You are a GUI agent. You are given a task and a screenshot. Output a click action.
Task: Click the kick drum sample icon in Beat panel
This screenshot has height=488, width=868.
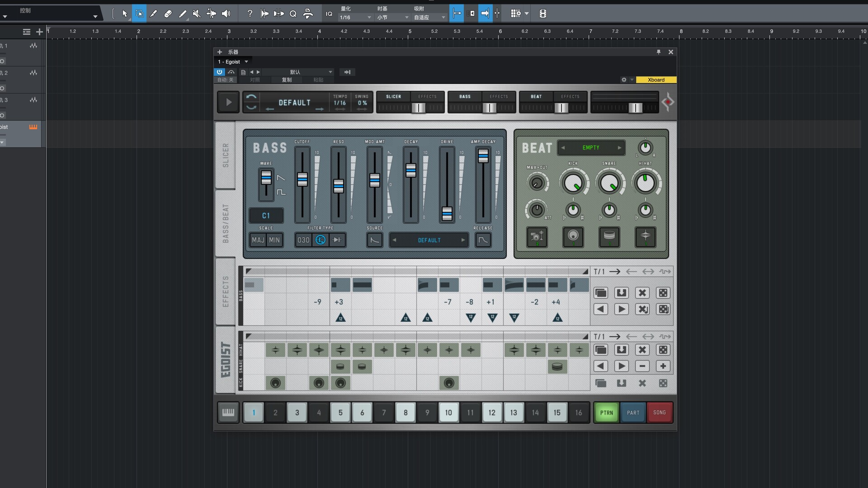click(573, 237)
